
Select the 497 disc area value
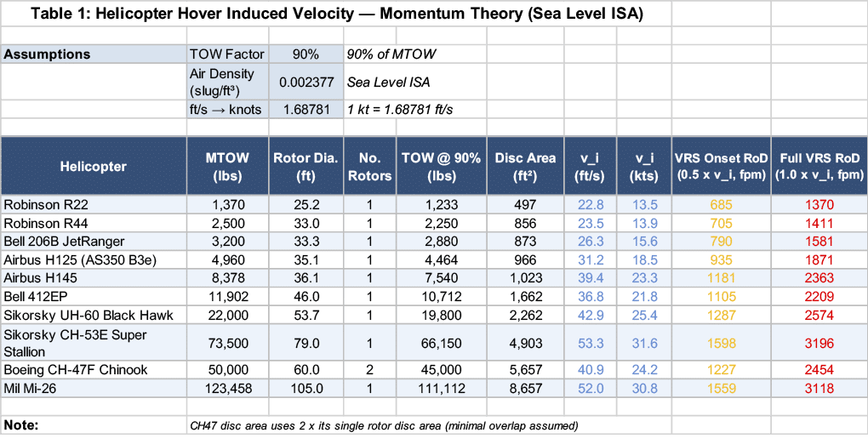[525, 204]
